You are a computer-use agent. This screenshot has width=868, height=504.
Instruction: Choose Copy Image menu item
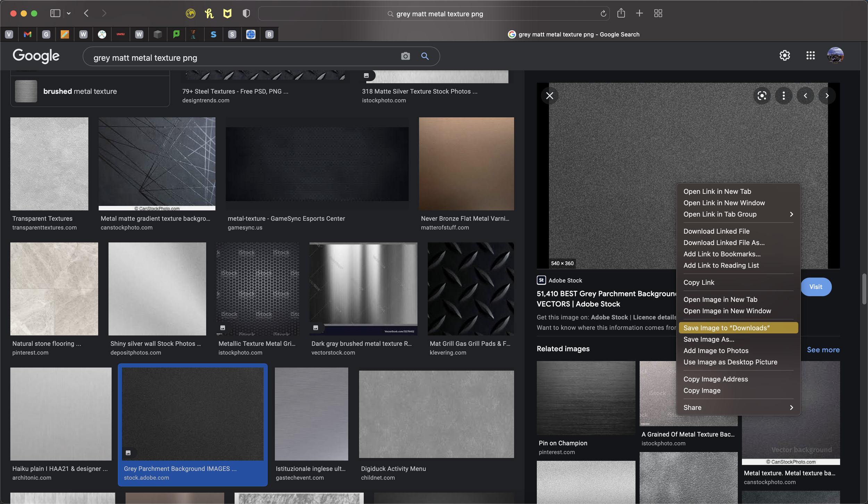738,390
